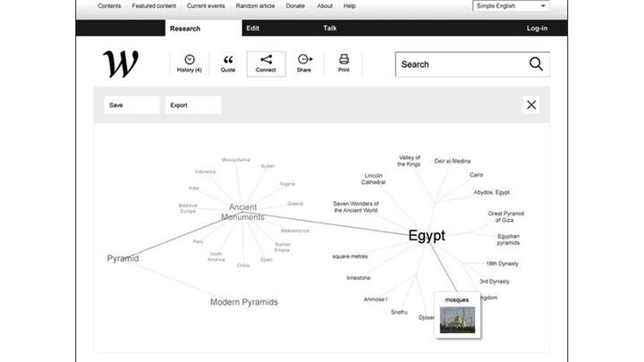Switch to the Edit tab

(253, 29)
